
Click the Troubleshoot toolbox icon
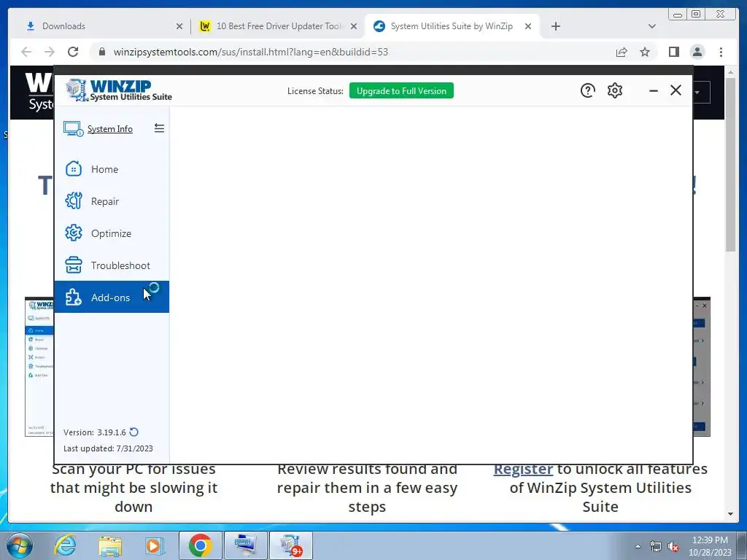(74, 265)
